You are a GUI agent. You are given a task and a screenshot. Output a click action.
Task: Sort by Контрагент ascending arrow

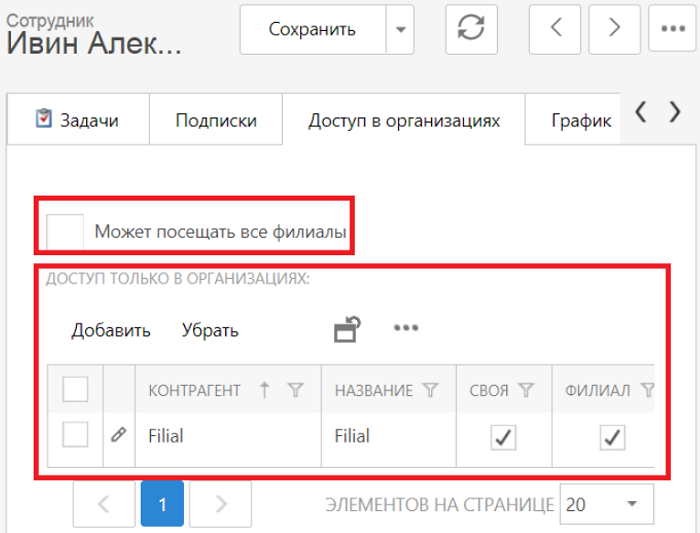(264, 390)
